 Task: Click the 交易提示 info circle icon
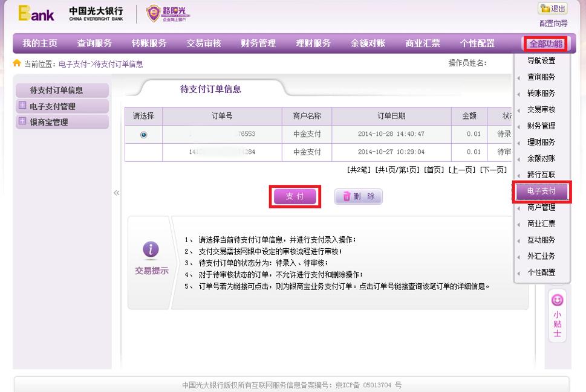(150, 250)
